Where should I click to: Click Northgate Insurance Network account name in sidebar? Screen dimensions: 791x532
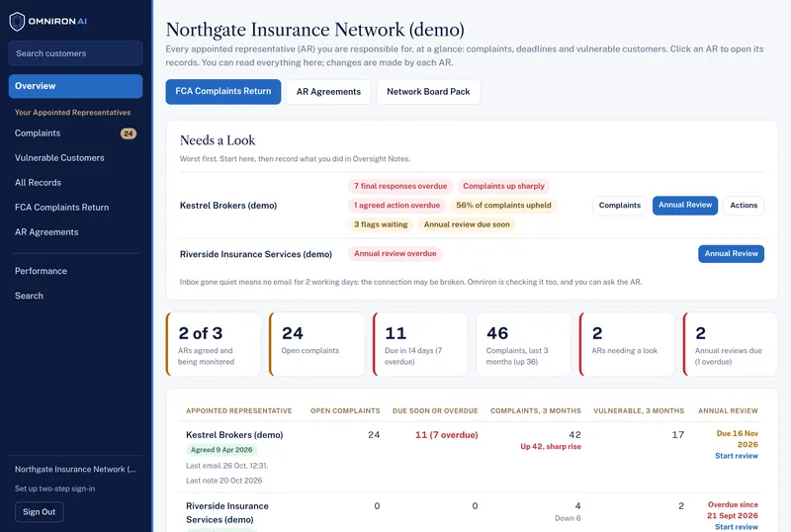point(75,470)
